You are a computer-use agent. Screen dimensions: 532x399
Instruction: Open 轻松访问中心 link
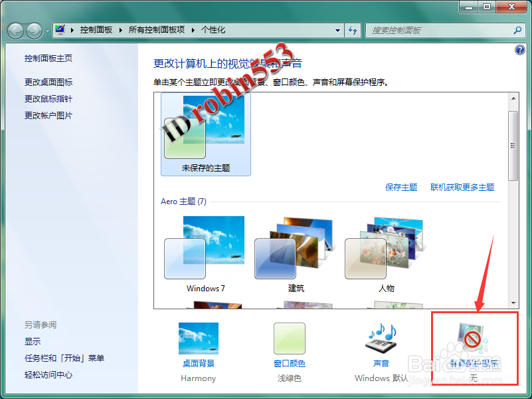(48, 374)
